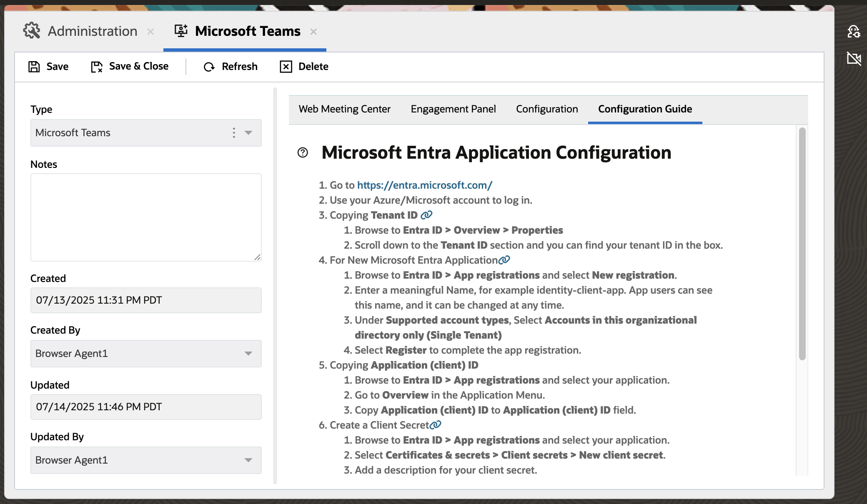
Task: Click inside the Notes text area
Action: click(145, 217)
